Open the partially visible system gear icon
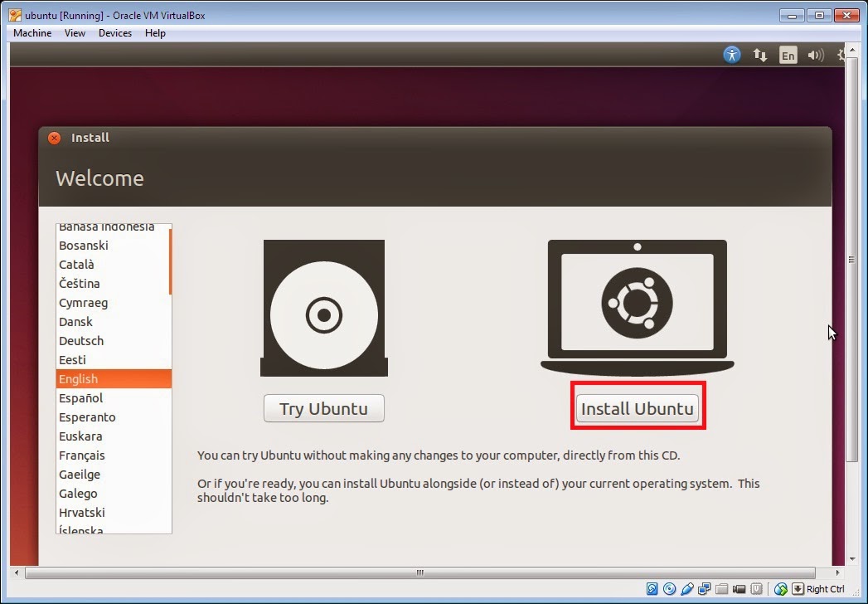The width and height of the screenshot is (868, 604). 841,55
